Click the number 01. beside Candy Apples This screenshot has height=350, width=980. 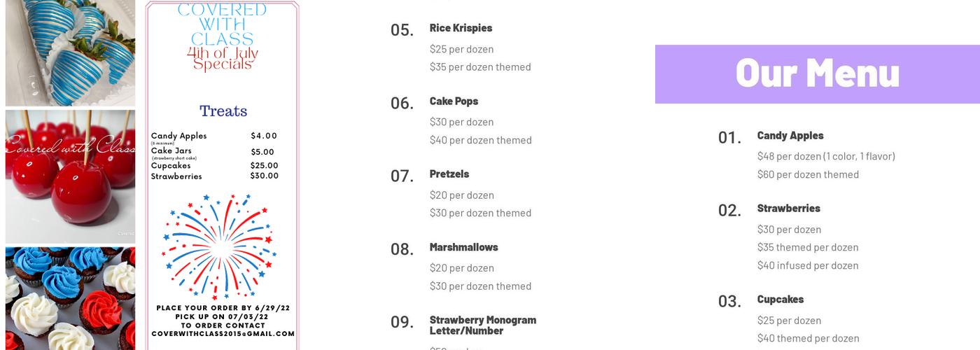pos(729,138)
